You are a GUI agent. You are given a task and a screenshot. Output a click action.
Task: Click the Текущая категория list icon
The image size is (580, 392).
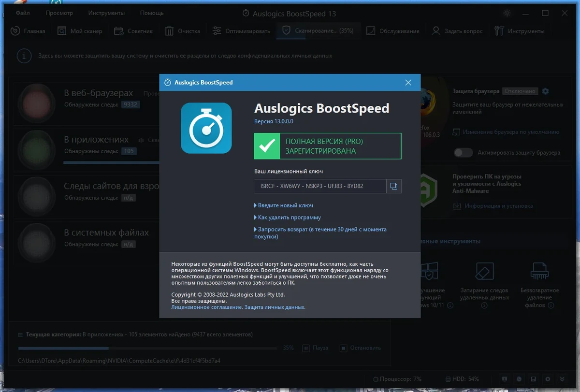(20, 334)
